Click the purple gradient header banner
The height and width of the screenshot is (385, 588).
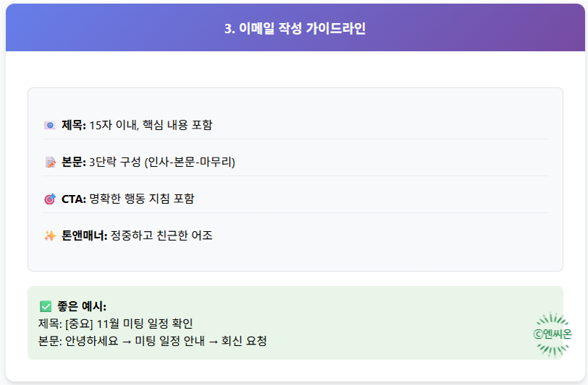coord(295,27)
